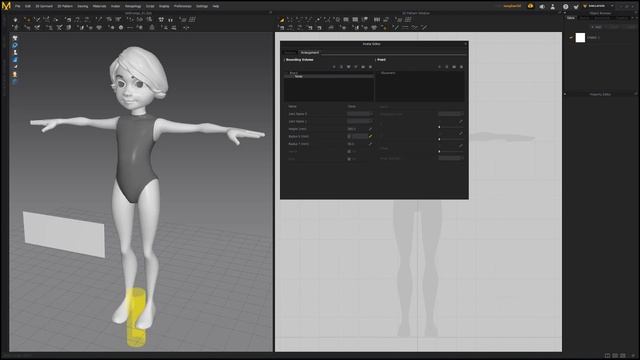
Task: Open the File menu
Action: click(18, 6)
